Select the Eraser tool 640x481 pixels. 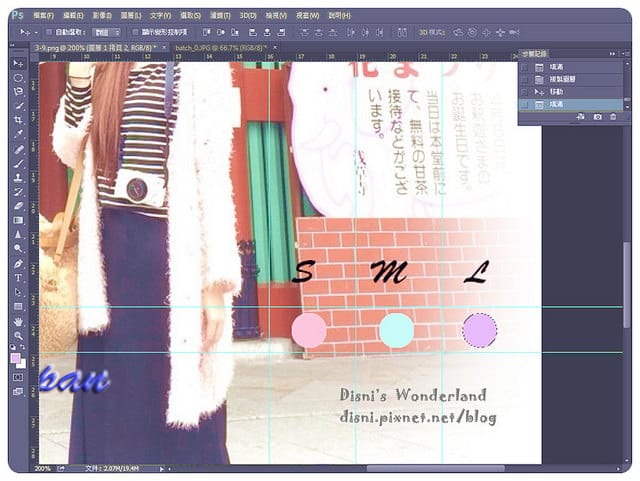(18, 206)
